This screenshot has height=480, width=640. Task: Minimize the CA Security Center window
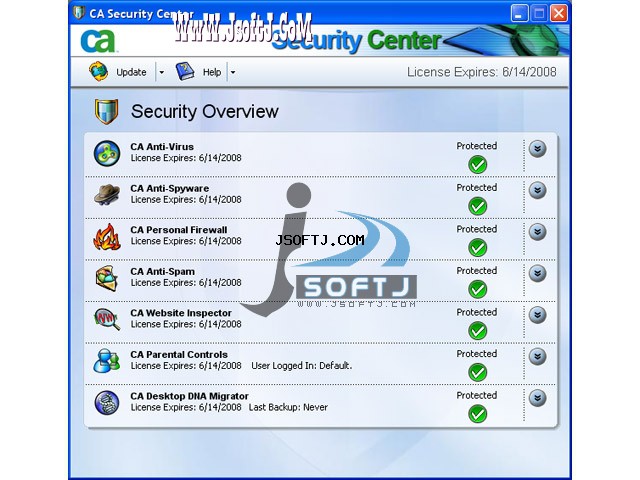coord(519,13)
